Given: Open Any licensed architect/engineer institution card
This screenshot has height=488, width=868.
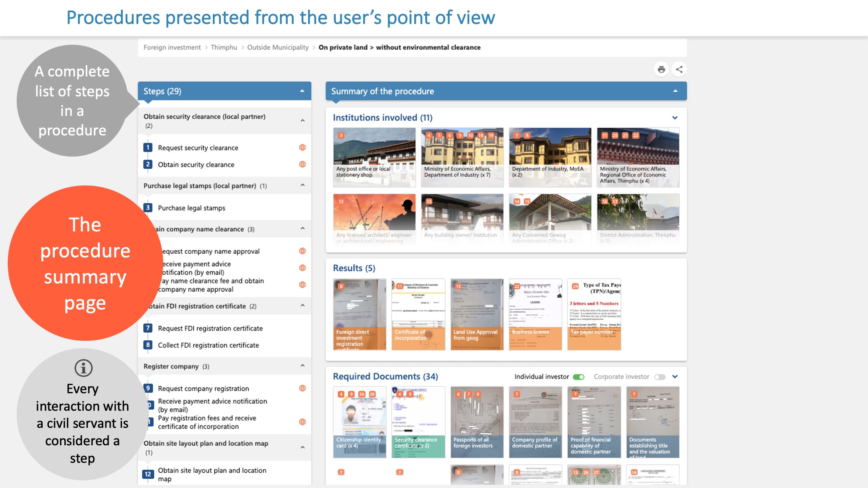Looking at the screenshot, I should tap(374, 219).
